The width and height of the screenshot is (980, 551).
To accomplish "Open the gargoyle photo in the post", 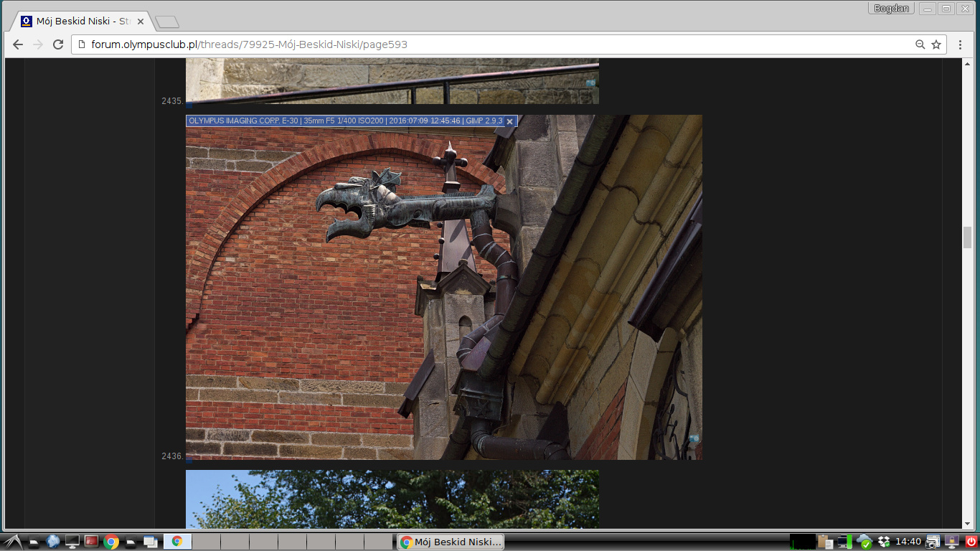I will coord(443,287).
